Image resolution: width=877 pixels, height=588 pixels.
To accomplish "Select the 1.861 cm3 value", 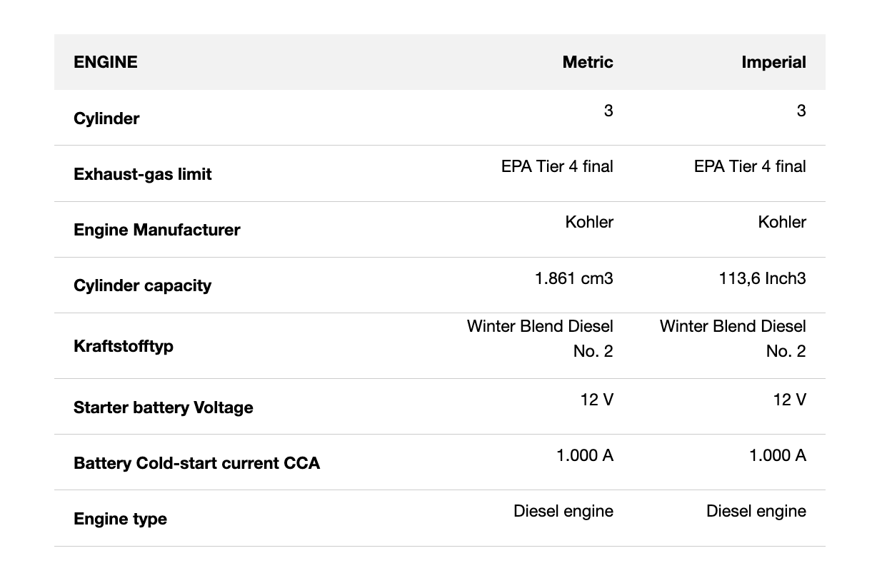I will coord(573,278).
